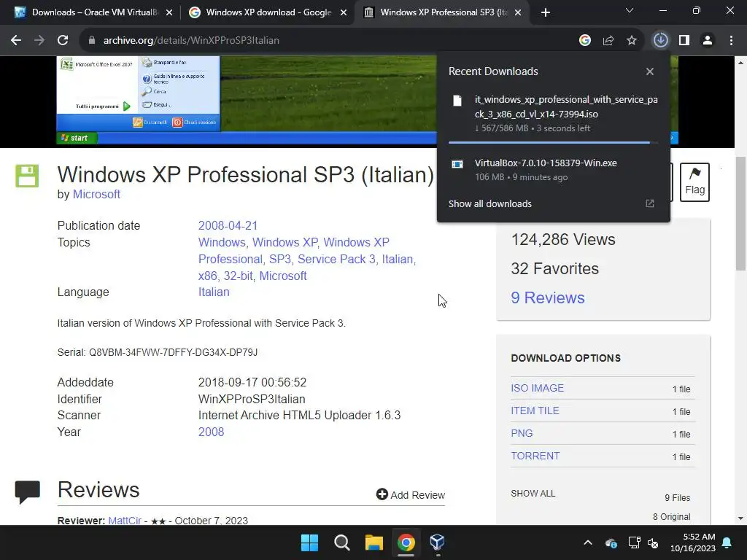The height and width of the screenshot is (560, 747).
Task: Open the Windows Start menu
Action: 309,542
